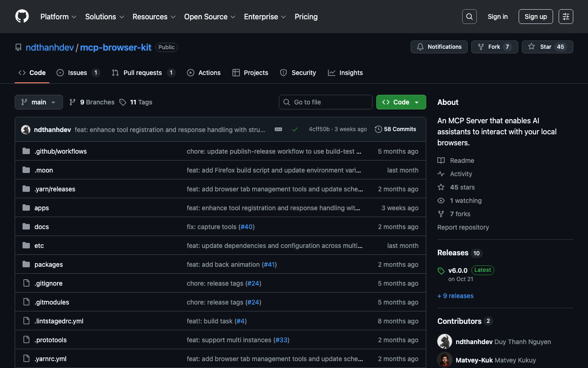Click the Go to file search field
The image size is (588, 368).
tap(326, 102)
